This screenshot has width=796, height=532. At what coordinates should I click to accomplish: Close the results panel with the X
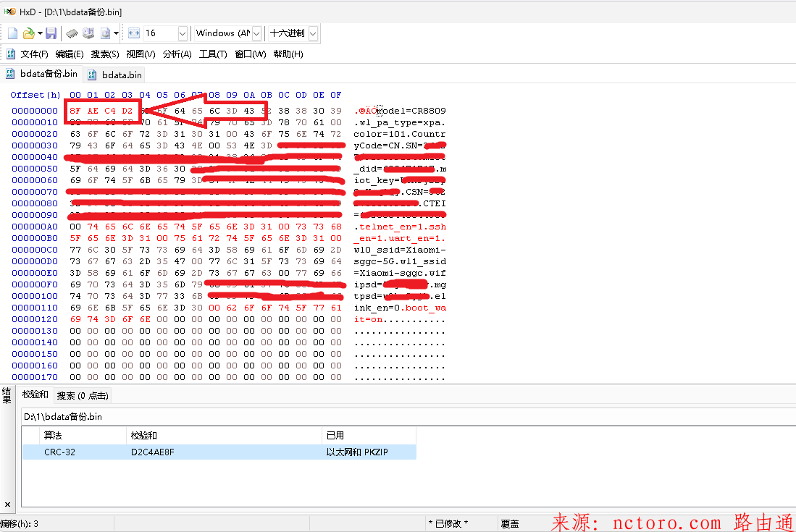[x=7, y=504]
